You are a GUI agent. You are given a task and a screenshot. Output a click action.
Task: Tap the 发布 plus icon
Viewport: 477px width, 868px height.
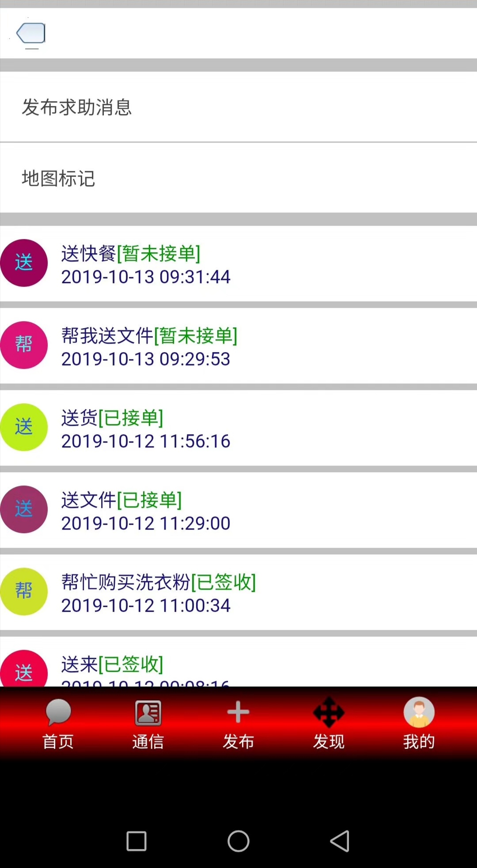pyautogui.click(x=238, y=712)
